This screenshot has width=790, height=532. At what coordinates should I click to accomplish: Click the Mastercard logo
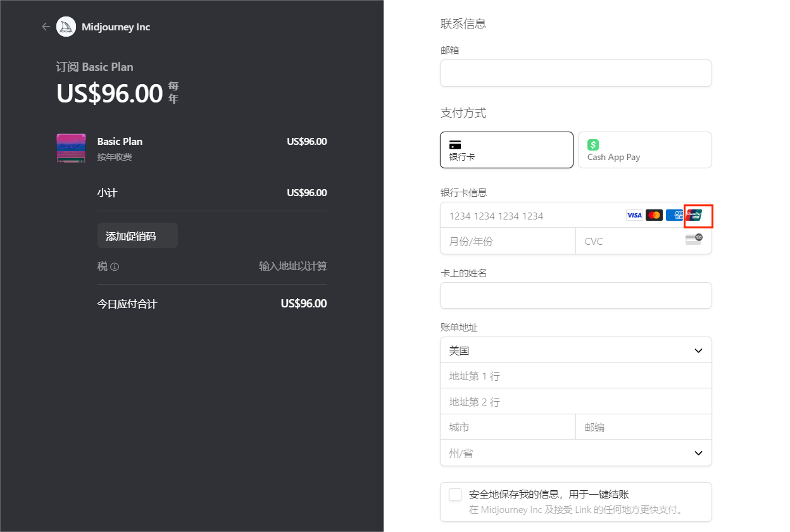tap(655, 215)
